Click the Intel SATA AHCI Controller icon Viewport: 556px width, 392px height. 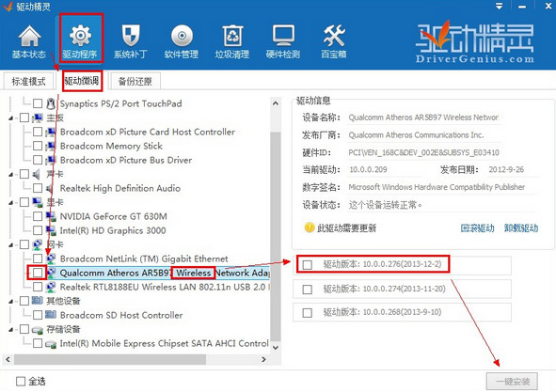click(51, 344)
